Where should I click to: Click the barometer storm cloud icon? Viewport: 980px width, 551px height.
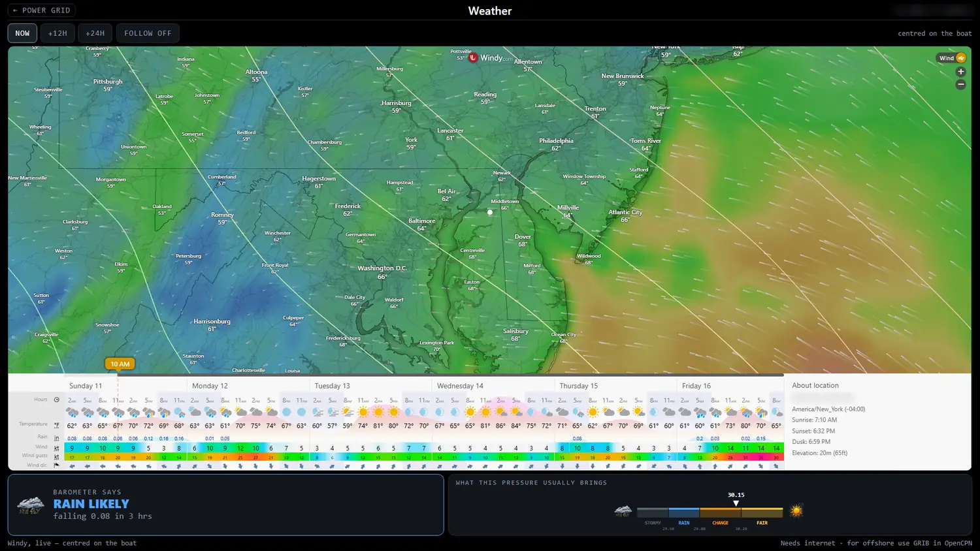coord(31,505)
